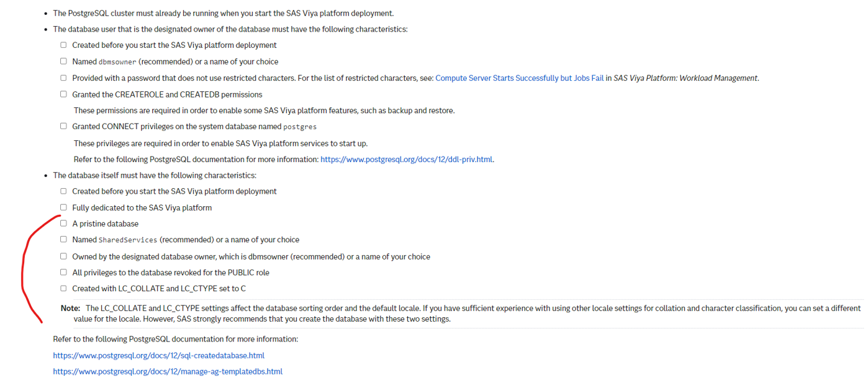Enable the 'Granted the CREATEROLE and CREATEDB permissions' checkbox
This screenshot has height=385, width=868.
click(x=63, y=94)
